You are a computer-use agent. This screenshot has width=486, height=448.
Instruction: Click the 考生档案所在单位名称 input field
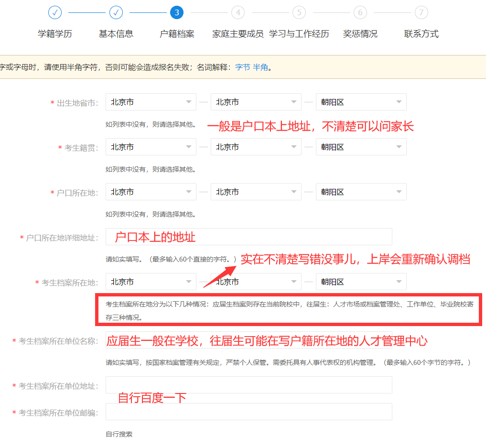click(x=248, y=340)
